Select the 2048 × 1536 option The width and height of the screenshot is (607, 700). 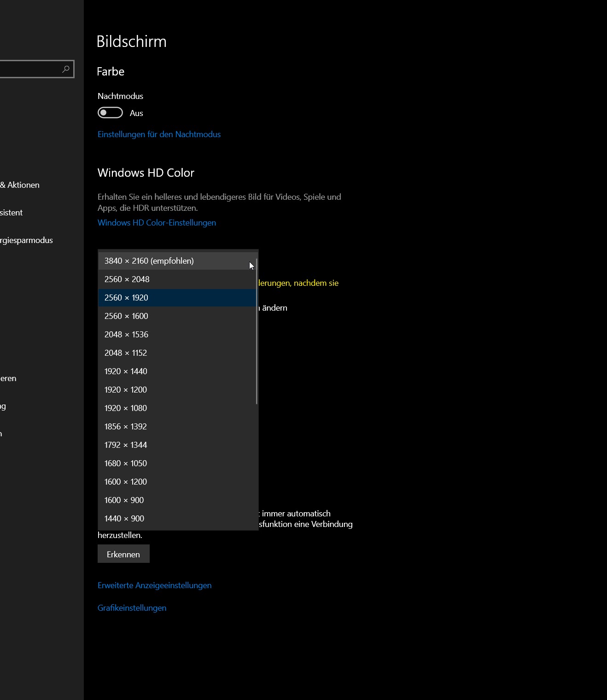[126, 335]
